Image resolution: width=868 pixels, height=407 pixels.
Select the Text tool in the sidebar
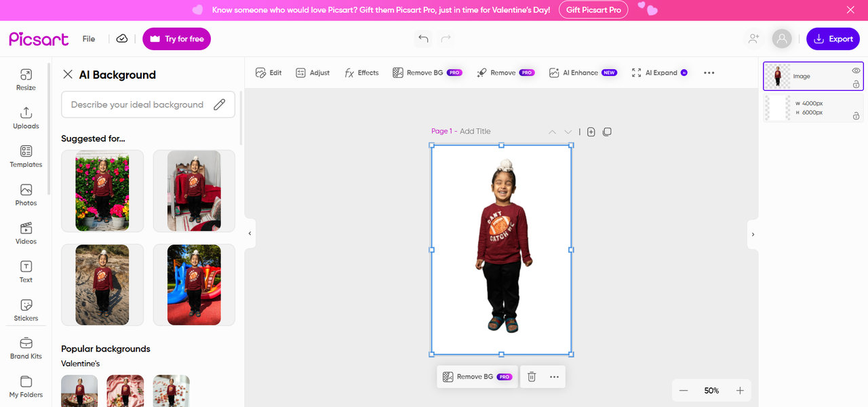[x=25, y=272]
